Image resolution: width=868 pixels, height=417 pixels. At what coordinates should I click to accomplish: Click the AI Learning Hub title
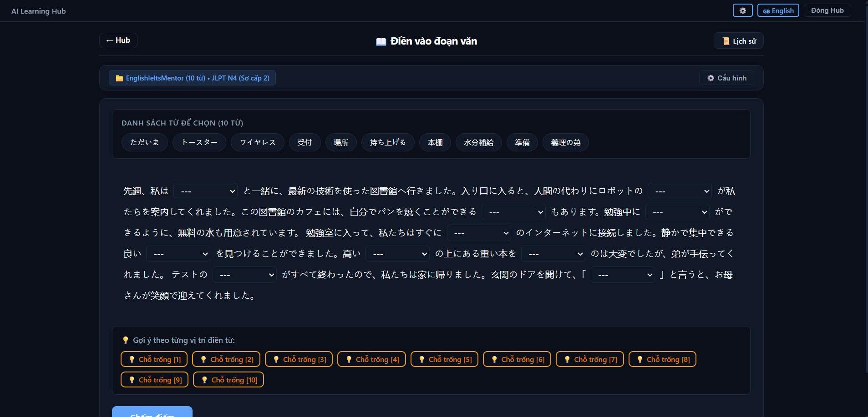39,11
